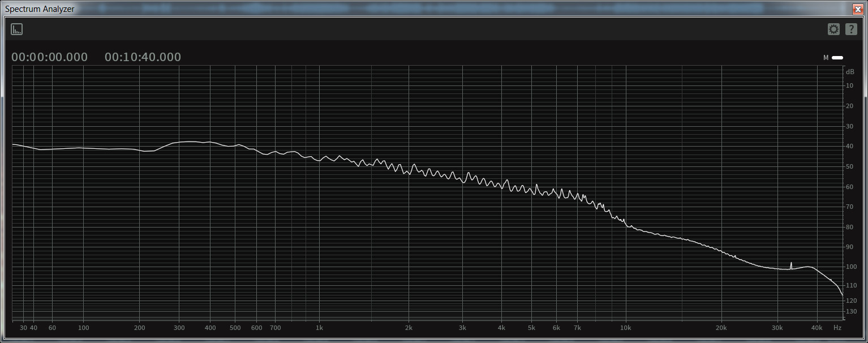This screenshot has height=343, width=868.
Task: Click the 100 Hz frequency label
Action: pyautogui.click(x=84, y=328)
